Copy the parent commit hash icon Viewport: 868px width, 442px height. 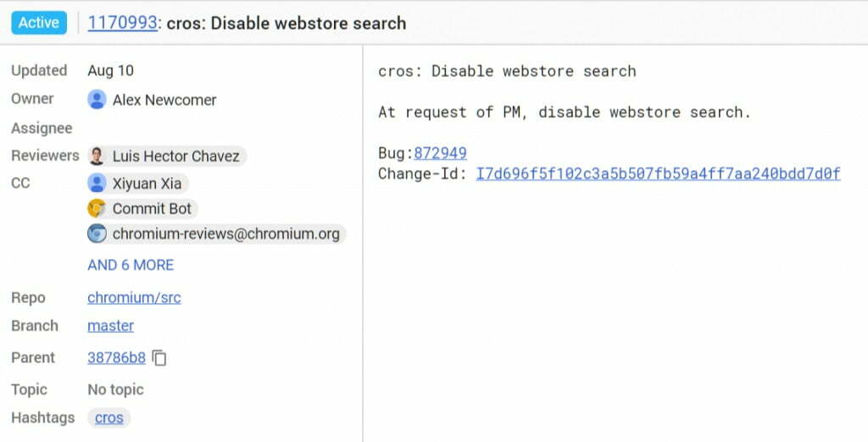point(159,358)
